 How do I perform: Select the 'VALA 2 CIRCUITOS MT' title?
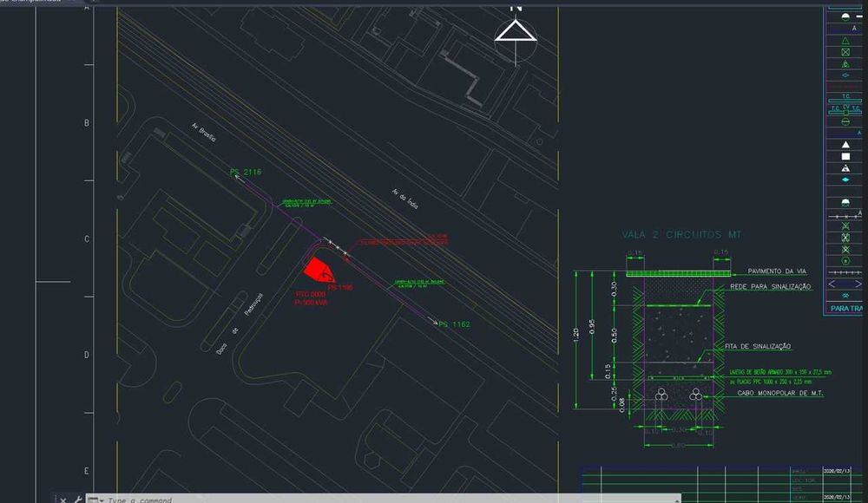[681, 235]
